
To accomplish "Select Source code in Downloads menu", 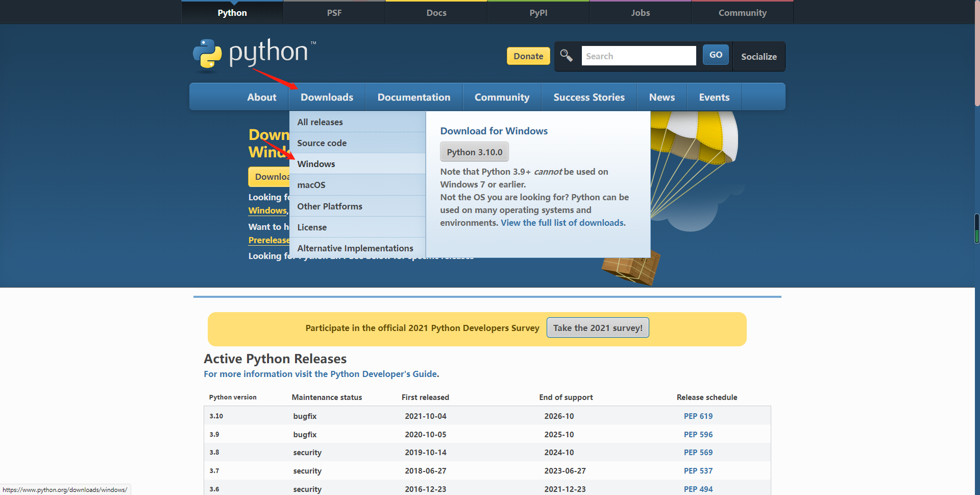I will click(357, 143).
